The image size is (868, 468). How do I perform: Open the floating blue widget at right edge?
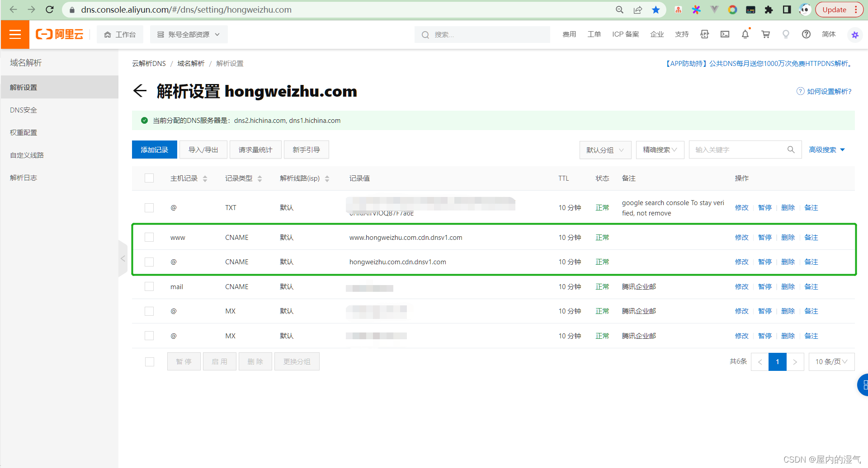(863, 385)
